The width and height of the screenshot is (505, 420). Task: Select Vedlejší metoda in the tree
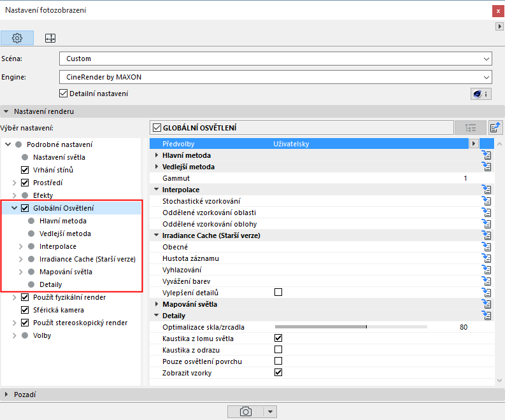[65, 234]
